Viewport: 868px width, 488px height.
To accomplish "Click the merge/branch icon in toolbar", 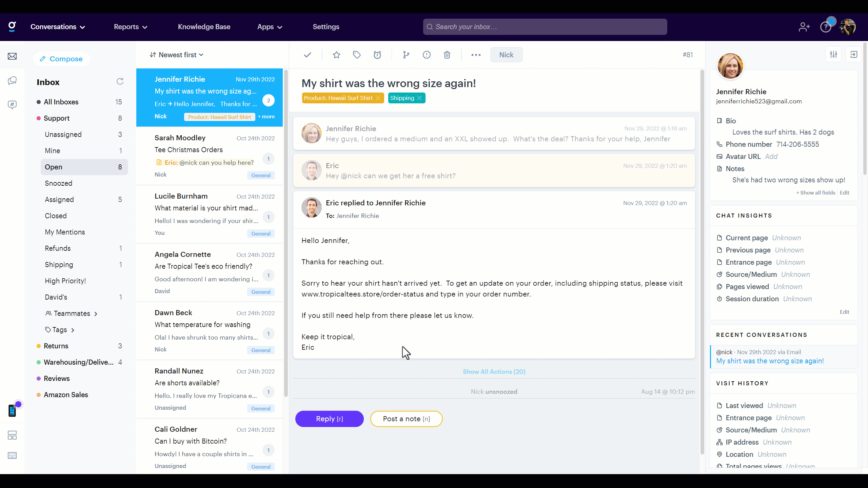I will click(406, 55).
